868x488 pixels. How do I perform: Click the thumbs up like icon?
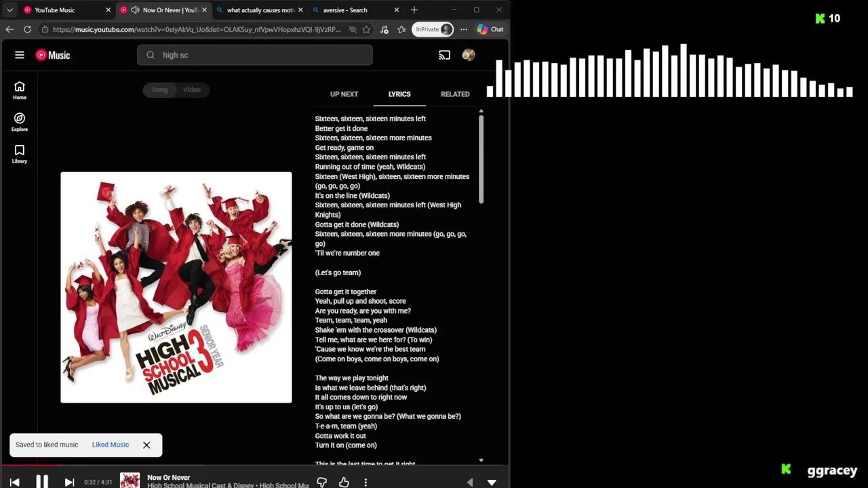tap(344, 482)
